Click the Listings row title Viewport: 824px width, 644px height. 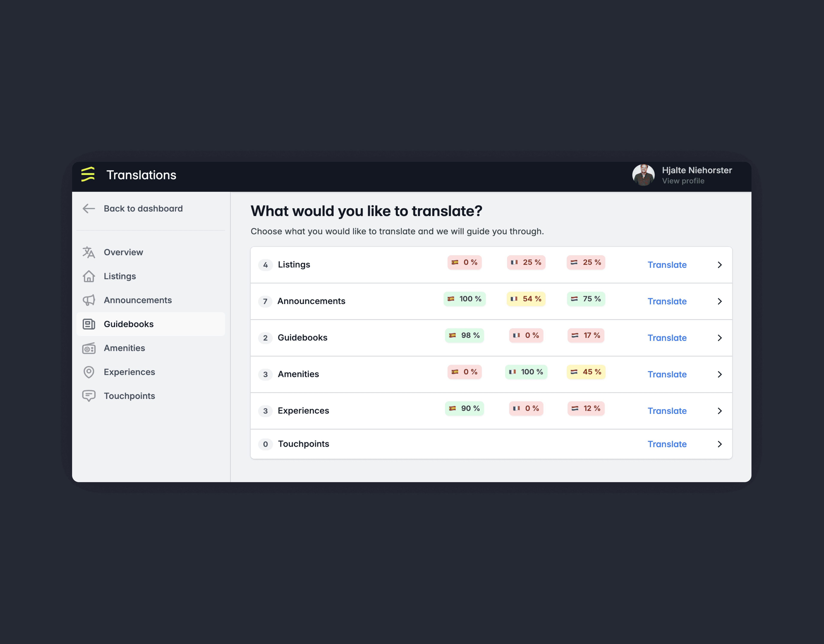[x=294, y=265]
